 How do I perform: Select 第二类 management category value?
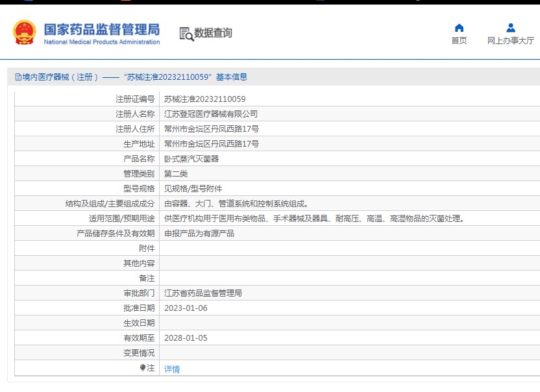pos(176,174)
